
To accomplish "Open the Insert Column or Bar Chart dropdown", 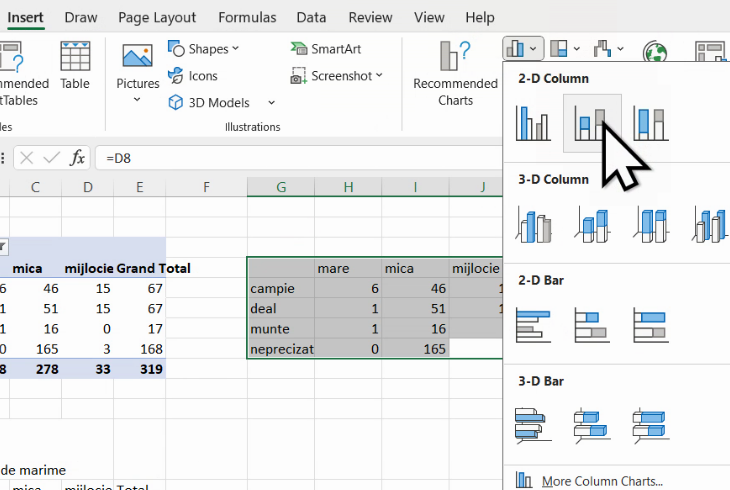I will tap(523, 48).
